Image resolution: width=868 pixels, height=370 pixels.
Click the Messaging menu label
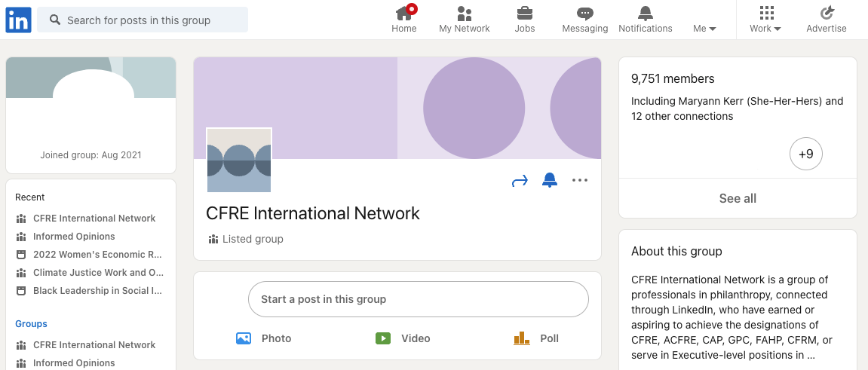(585, 29)
